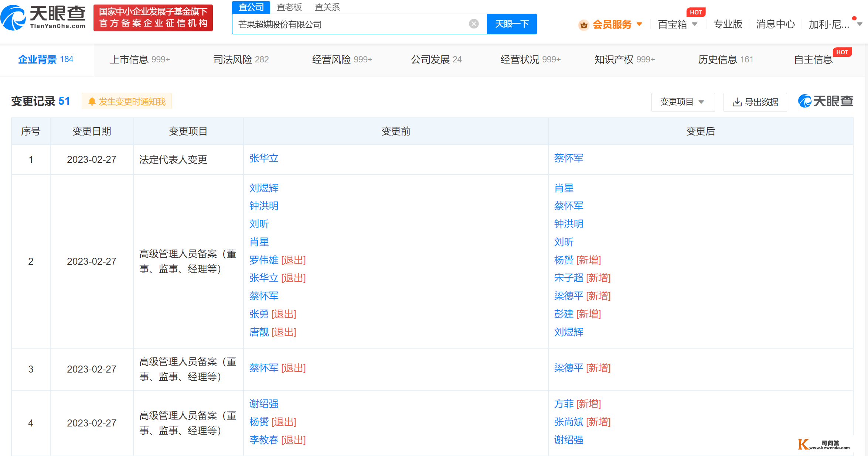
Task: Open 方菲 link marked 新增
Action: point(564,404)
